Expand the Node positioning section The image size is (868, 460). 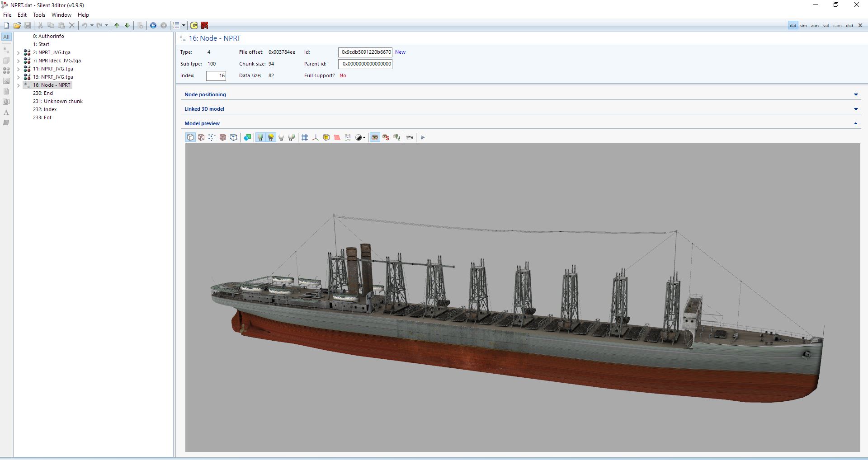pyautogui.click(x=855, y=94)
